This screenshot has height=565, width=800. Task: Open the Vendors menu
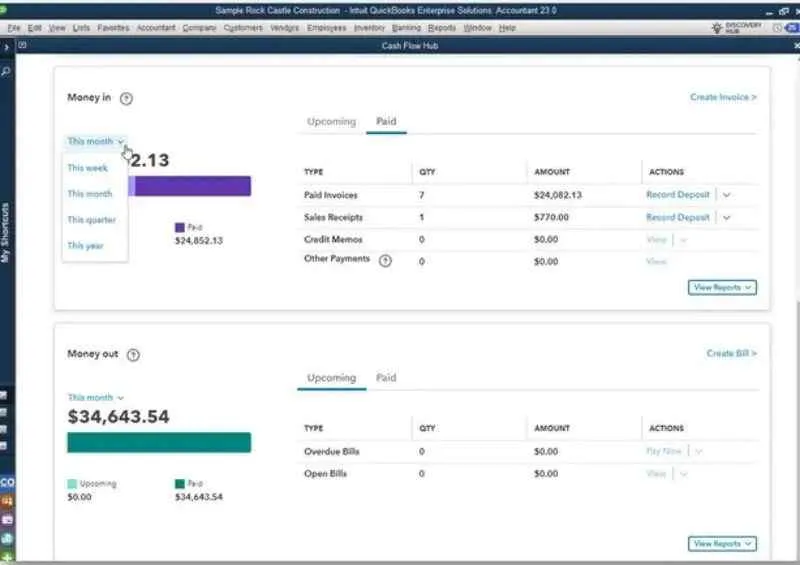coord(284,28)
